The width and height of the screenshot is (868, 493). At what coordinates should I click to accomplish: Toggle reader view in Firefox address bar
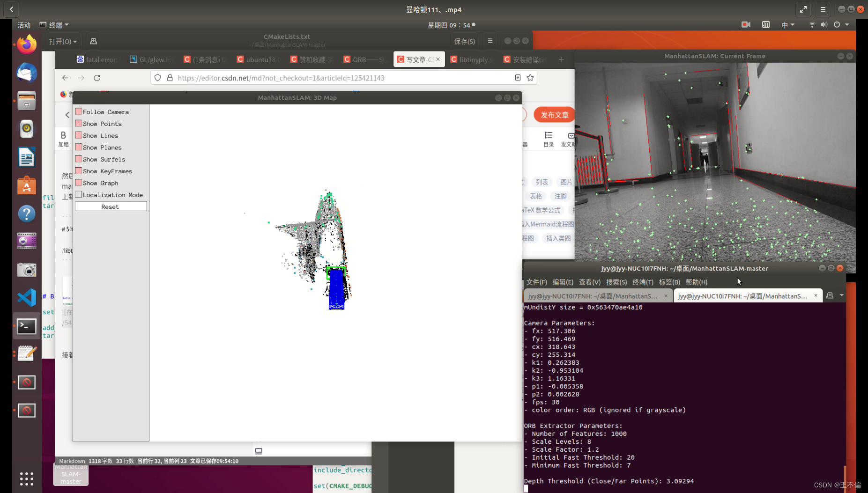[518, 78]
